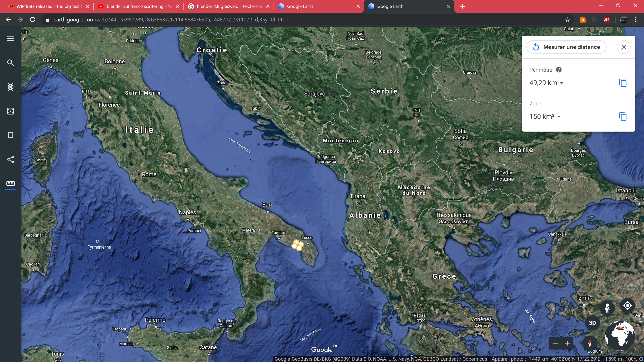Click the Naples city label
Viewport: 644px width, 362px height.
tap(187, 212)
